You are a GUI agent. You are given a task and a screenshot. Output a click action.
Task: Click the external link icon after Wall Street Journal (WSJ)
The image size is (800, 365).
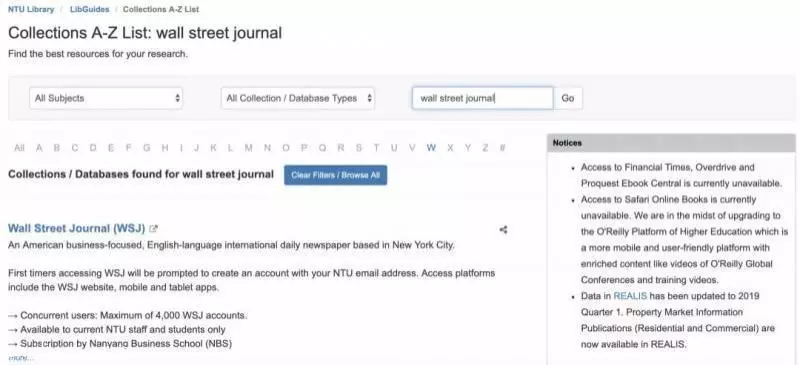153,229
